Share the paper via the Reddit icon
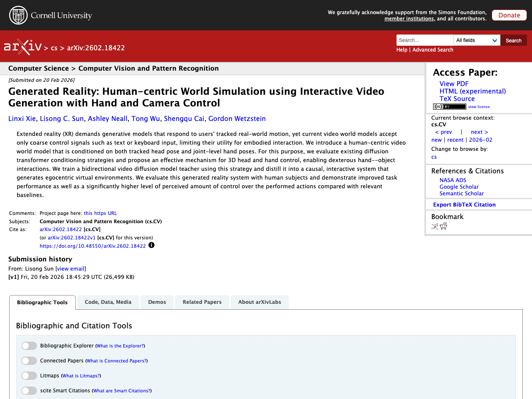 [443, 226]
